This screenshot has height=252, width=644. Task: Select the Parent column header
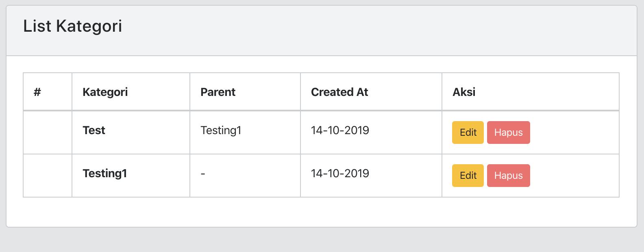(x=218, y=92)
